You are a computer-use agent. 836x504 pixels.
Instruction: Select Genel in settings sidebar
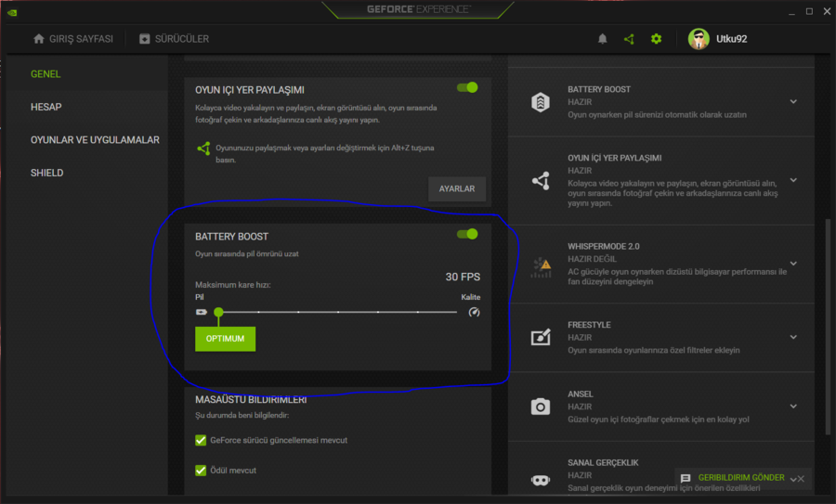pyautogui.click(x=46, y=74)
